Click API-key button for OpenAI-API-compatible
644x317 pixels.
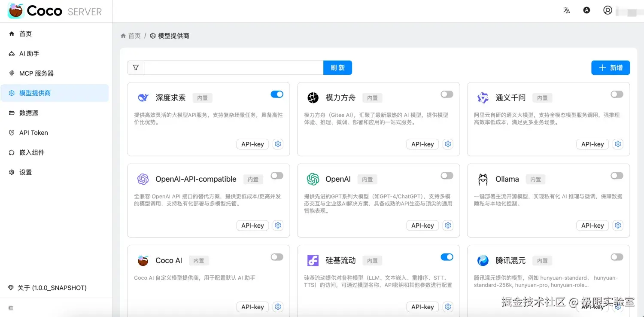coord(252,225)
